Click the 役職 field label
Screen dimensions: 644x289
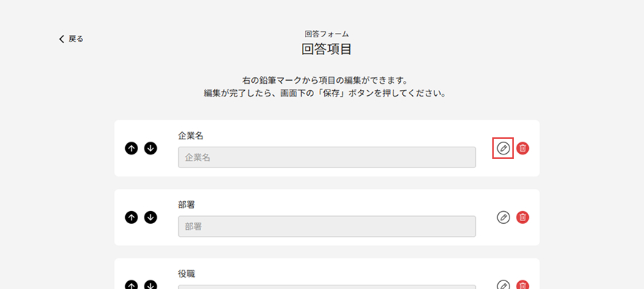pos(187,273)
